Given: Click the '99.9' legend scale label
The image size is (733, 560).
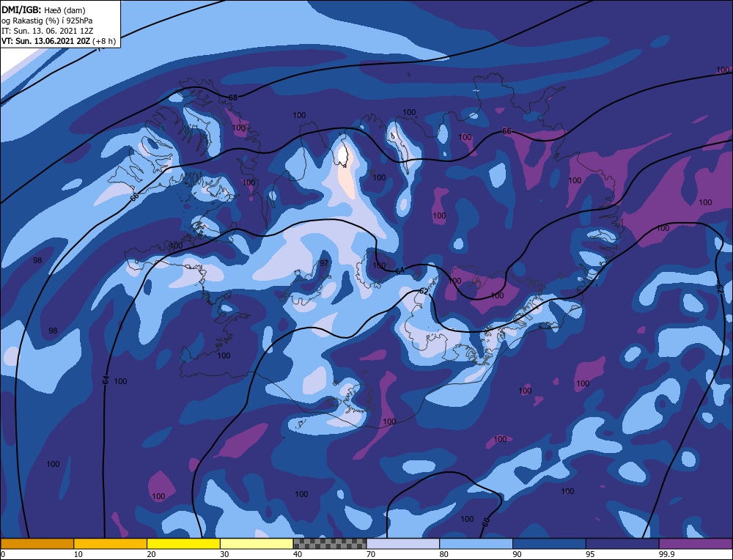Looking at the screenshot, I should click(x=666, y=554).
